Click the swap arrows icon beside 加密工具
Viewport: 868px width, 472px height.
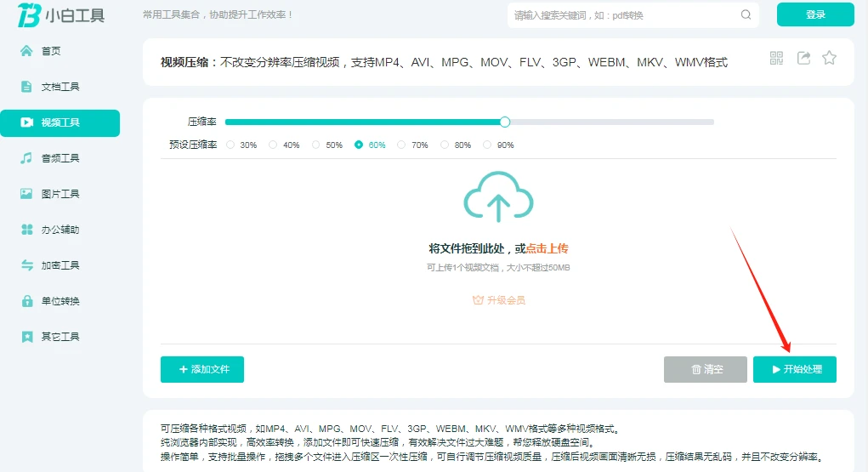(x=26, y=264)
